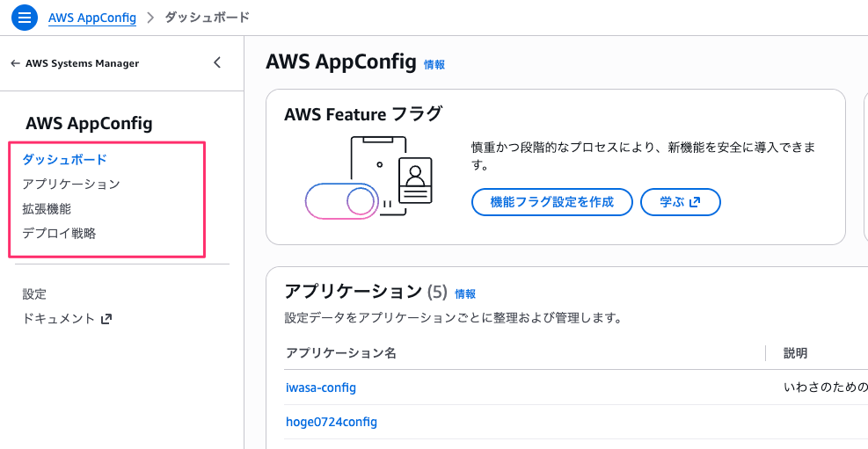Go back to AWS Systems Manager
868x449 pixels.
75,63
